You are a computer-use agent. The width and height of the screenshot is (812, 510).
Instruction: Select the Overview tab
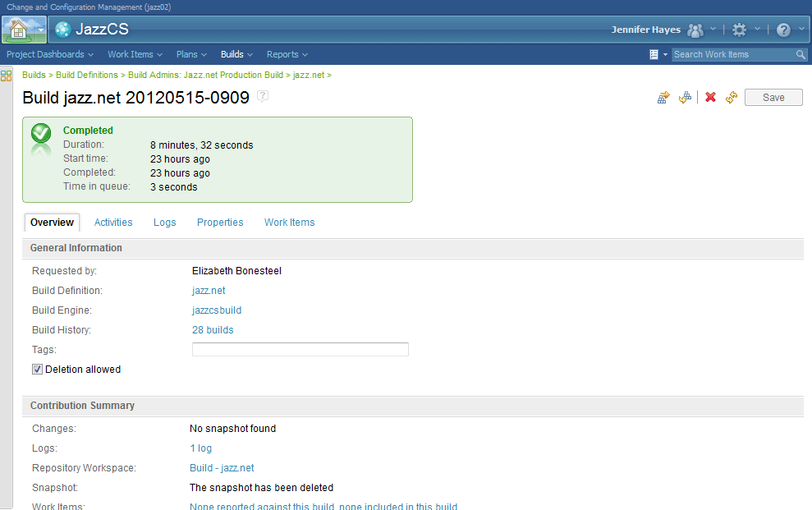click(52, 223)
